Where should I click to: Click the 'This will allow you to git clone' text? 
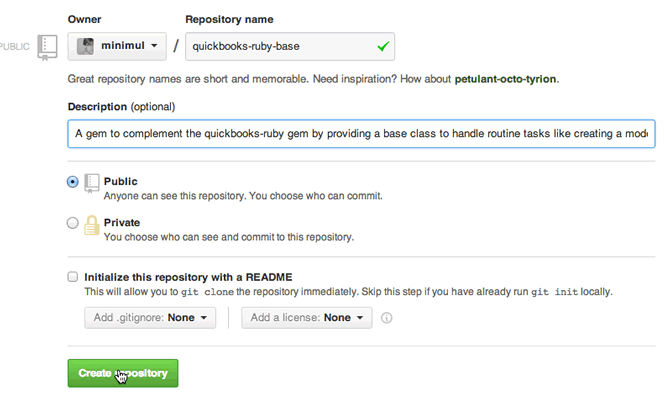[x=348, y=292]
